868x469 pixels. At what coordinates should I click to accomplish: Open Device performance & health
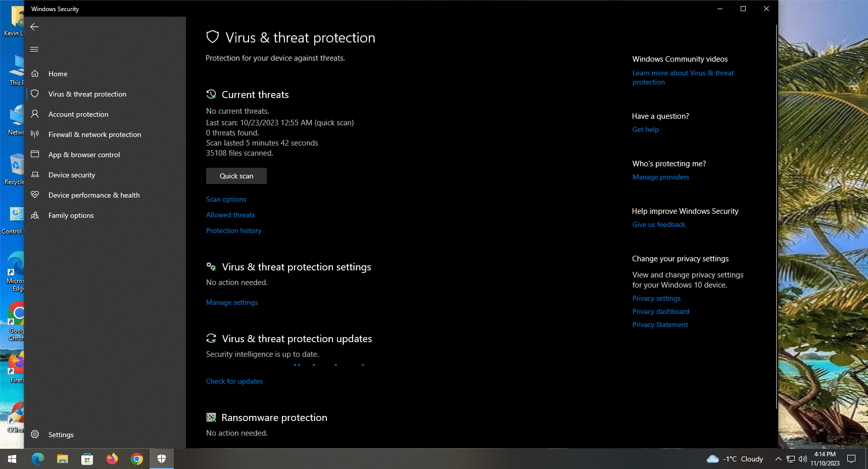click(x=105, y=195)
